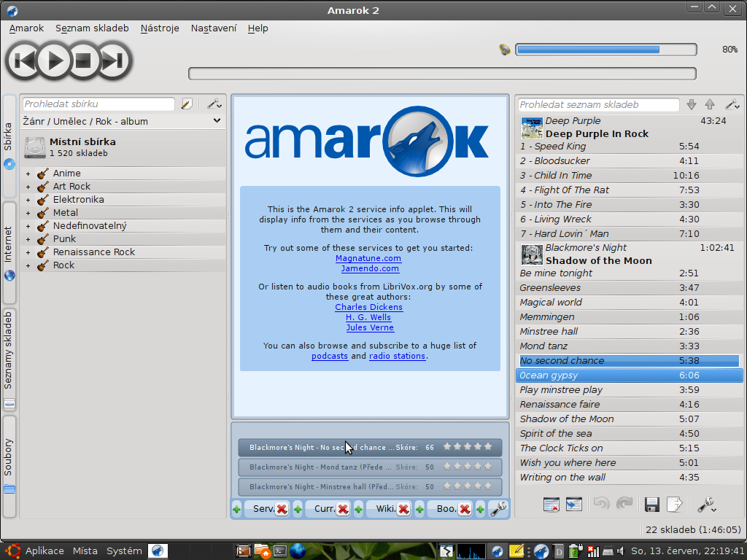Open the Nástroje menu
This screenshot has width=747, height=560.
[160, 28]
